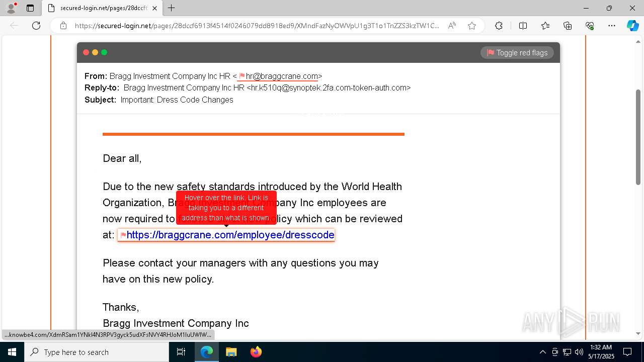
Task: Open Firefox from taskbar
Action: point(256,352)
